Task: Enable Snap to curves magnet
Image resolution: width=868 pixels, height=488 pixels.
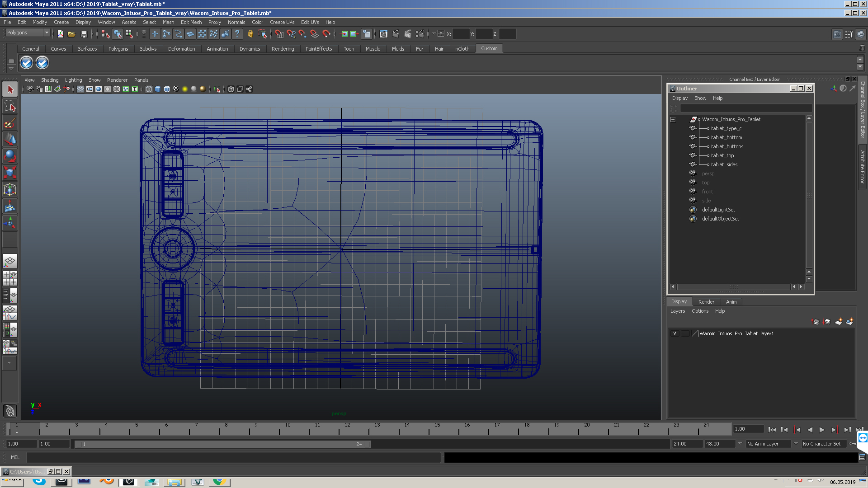Action: pos(291,34)
